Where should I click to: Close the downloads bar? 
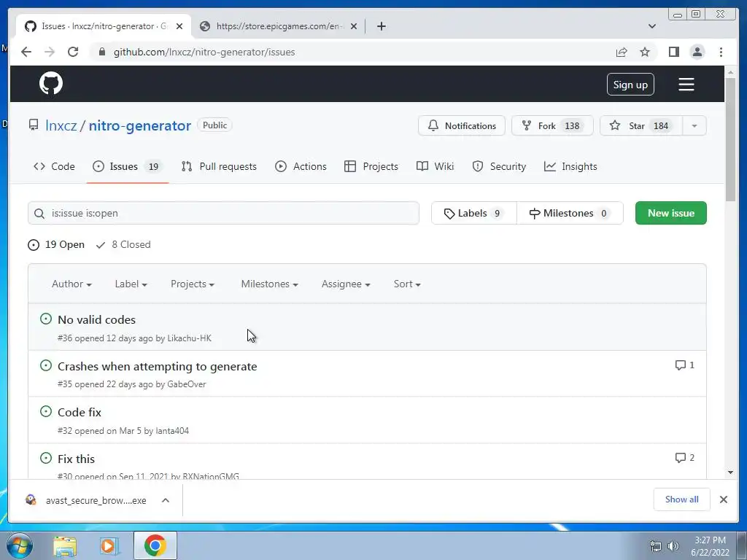[723, 499]
